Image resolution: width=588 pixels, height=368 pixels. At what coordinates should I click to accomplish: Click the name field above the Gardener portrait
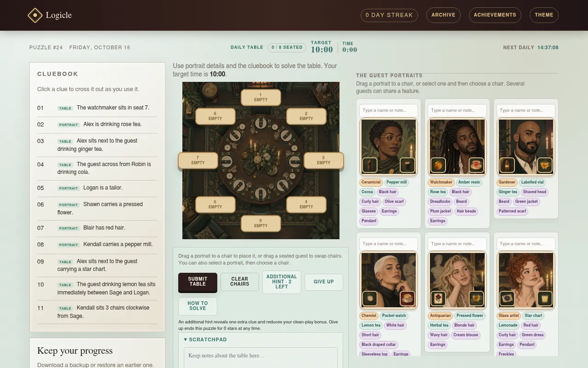coord(526,110)
